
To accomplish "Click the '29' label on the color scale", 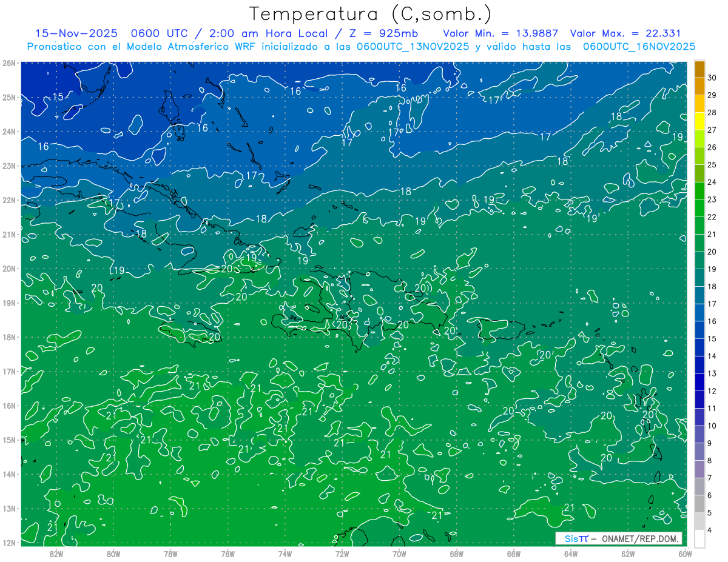I will pyautogui.click(x=712, y=95).
